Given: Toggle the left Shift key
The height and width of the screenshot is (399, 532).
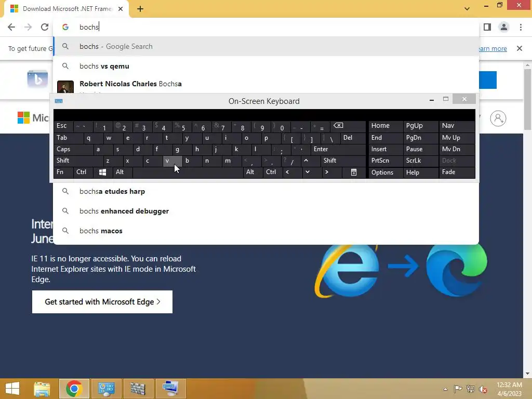Looking at the screenshot, I should pyautogui.click(x=78, y=161).
